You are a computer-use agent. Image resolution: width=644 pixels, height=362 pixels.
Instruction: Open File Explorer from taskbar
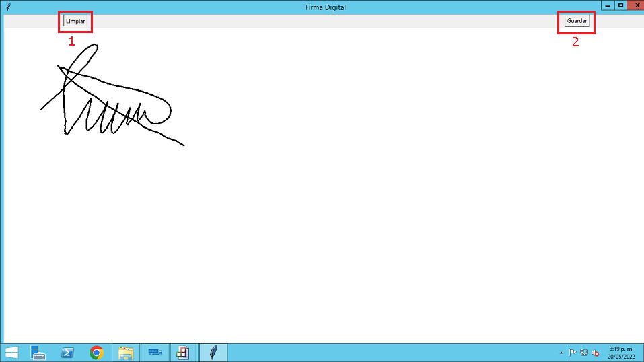pos(126,353)
